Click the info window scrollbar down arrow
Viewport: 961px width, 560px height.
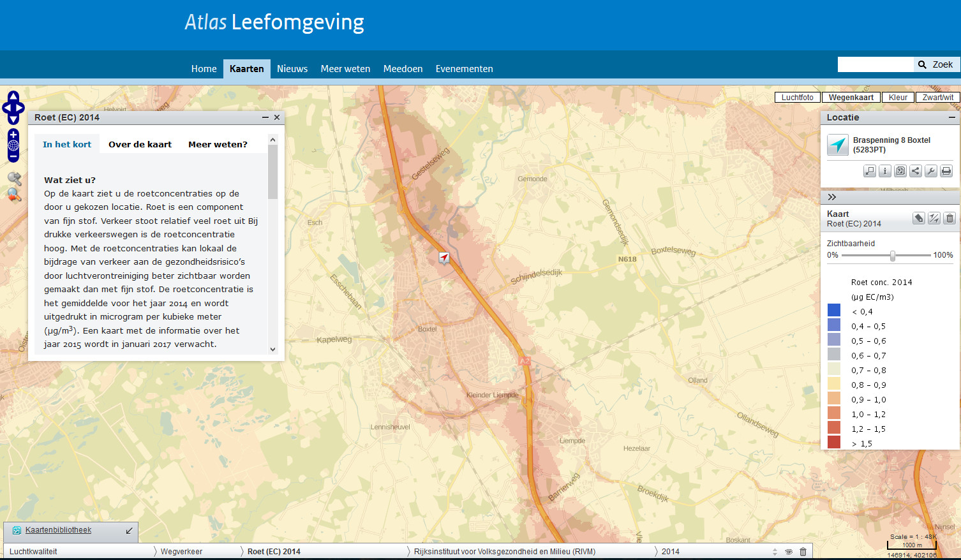tap(273, 350)
